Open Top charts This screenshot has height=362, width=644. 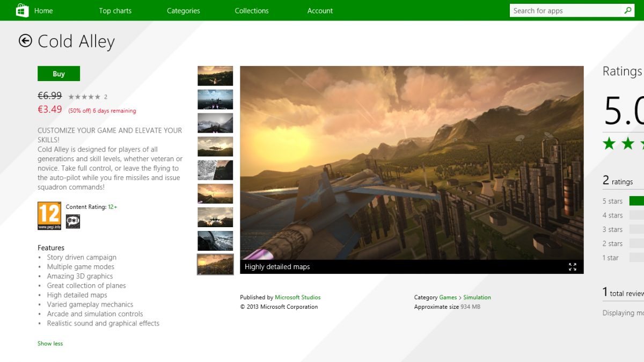coord(115,11)
